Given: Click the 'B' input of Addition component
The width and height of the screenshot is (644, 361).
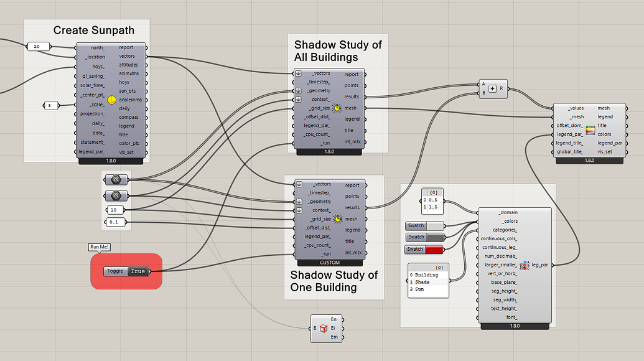Looking at the screenshot, I should (483, 93).
